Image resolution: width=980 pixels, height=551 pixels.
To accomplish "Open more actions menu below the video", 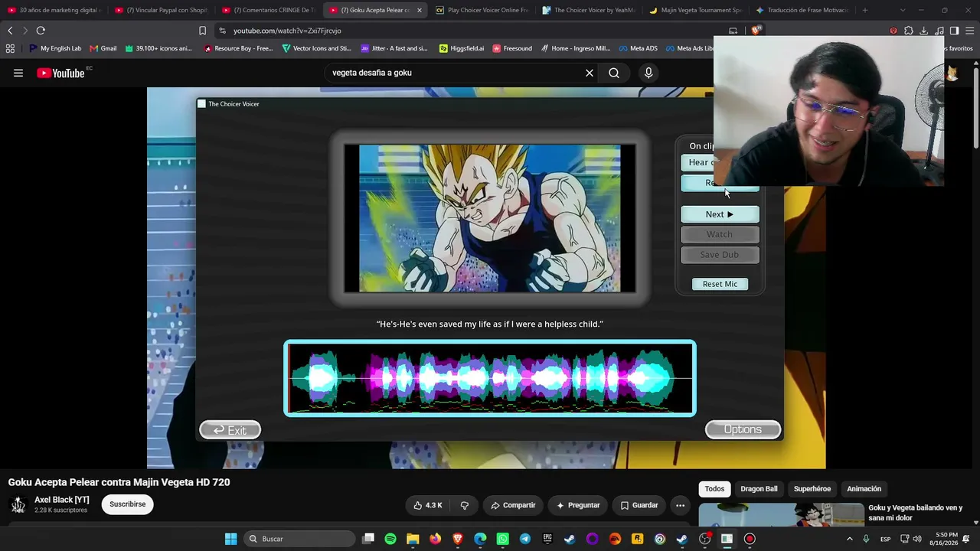I will point(680,505).
